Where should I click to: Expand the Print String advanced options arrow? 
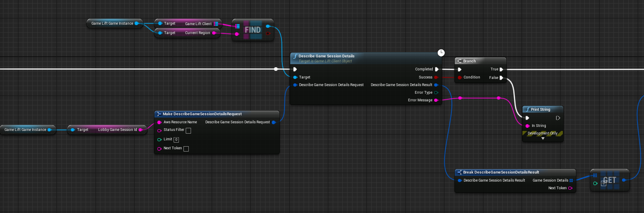pos(543,139)
